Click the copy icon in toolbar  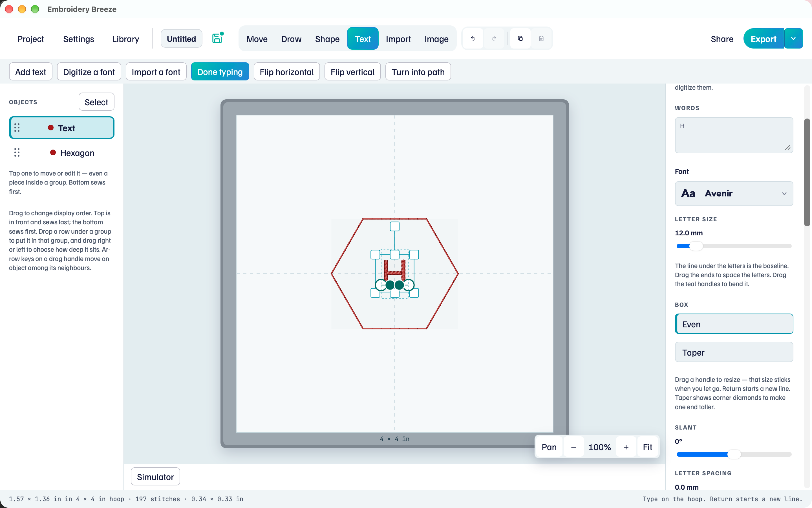(x=520, y=39)
